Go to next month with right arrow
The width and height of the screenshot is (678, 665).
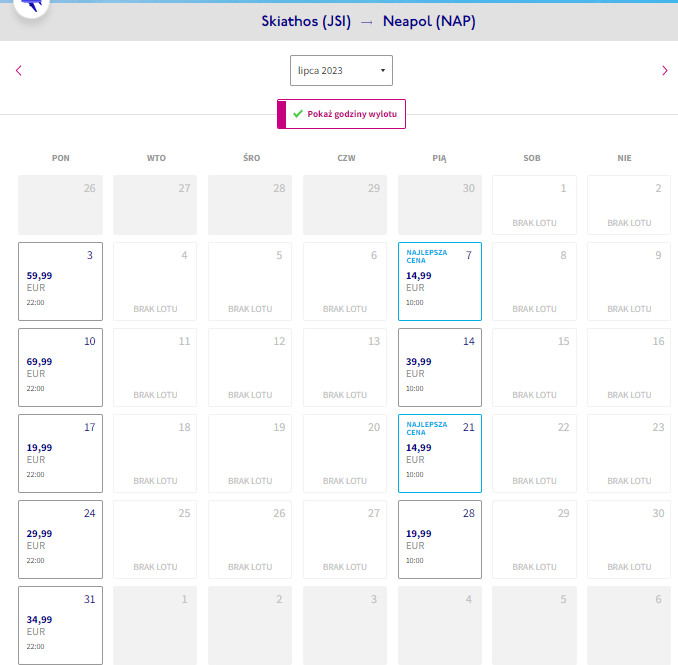pos(665,70)
